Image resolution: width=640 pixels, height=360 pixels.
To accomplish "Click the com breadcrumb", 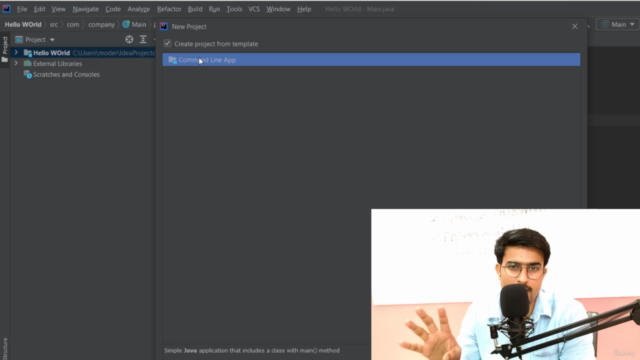I will (x=73, y=24).
